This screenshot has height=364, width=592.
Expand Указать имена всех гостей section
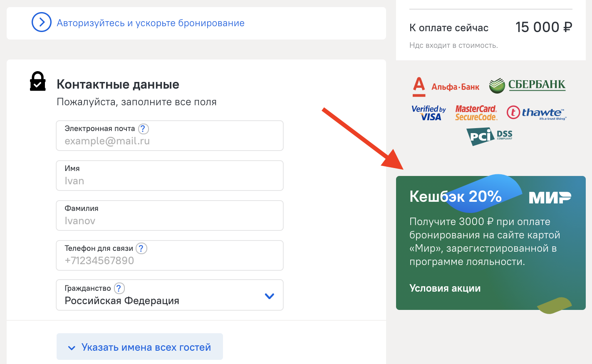point(140,347)
